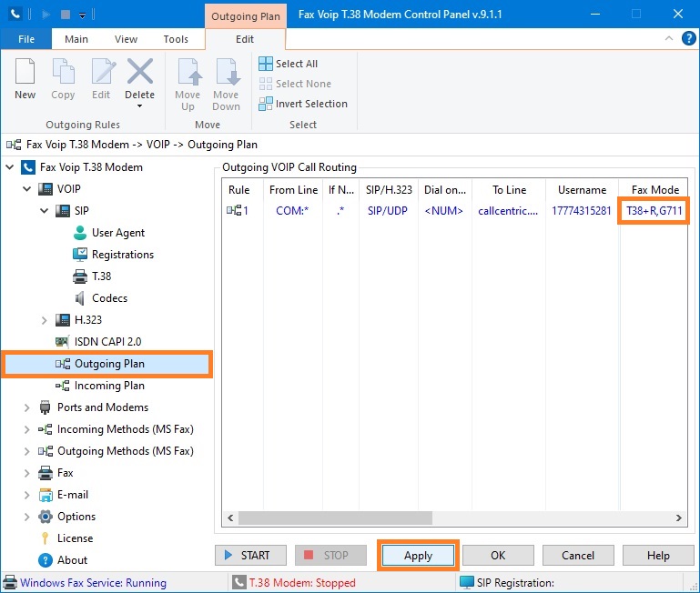This screenshot has width=700, height=593.
Task: Collapse the VOIP tree node
Action: 27,189
